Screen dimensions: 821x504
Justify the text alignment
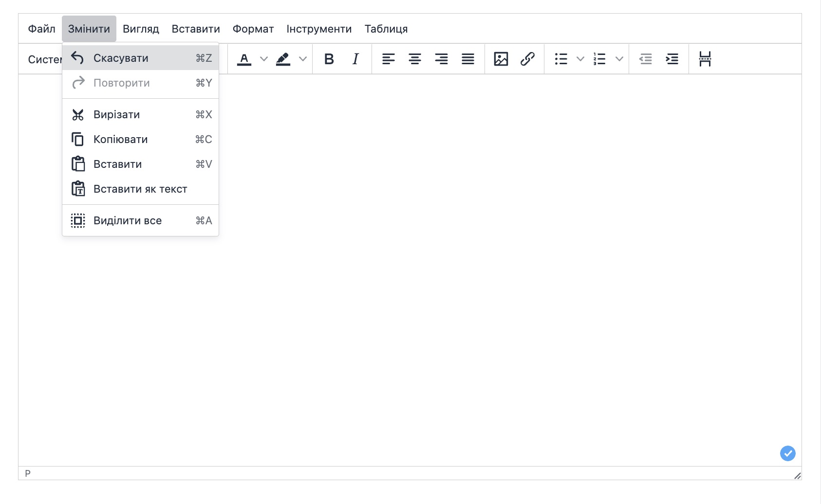click(x=468, y=59)
